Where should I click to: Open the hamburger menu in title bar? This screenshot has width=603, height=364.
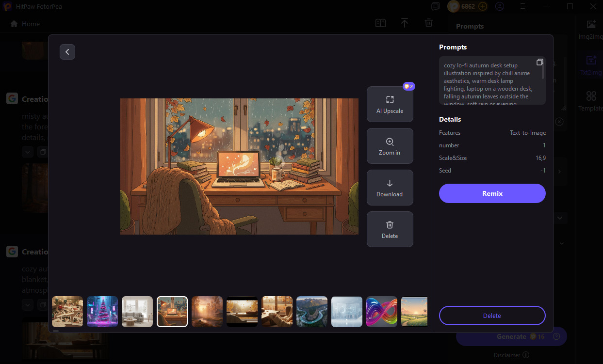[523, 6]
